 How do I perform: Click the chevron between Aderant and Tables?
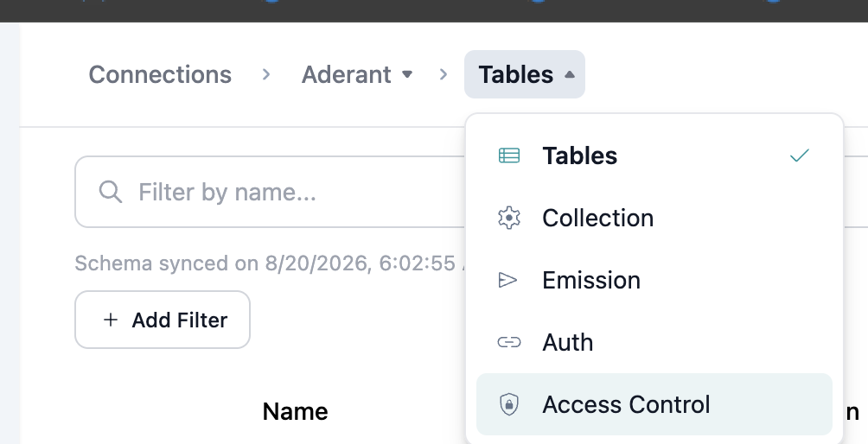[444, 74]
